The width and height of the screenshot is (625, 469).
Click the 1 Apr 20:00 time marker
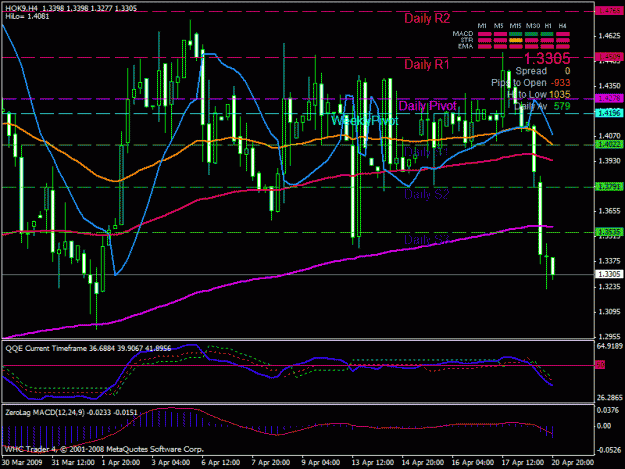[121, 462]
